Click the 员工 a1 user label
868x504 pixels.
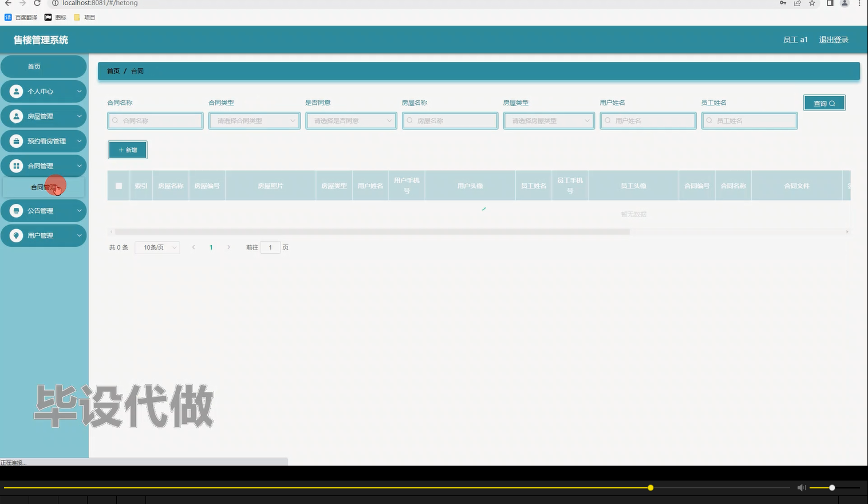pos(795,40)
